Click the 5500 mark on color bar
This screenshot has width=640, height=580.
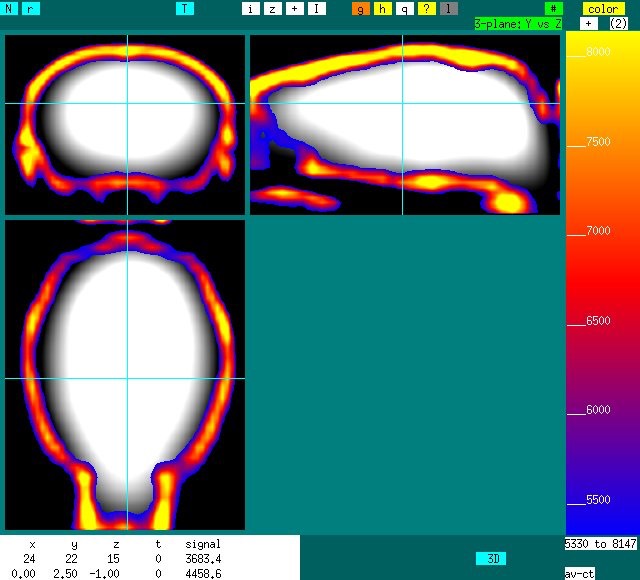point(598,500)
